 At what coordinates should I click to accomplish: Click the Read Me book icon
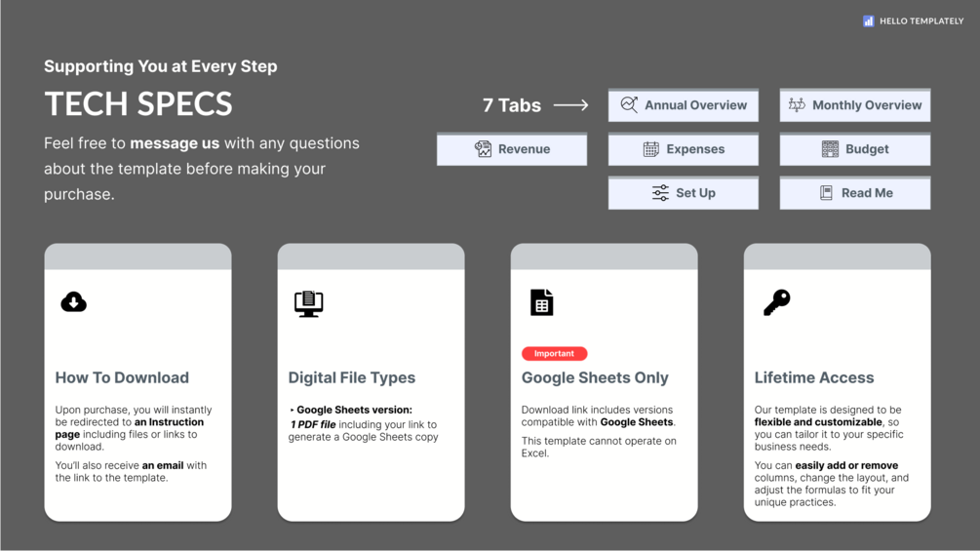click(x=826, y=192)
